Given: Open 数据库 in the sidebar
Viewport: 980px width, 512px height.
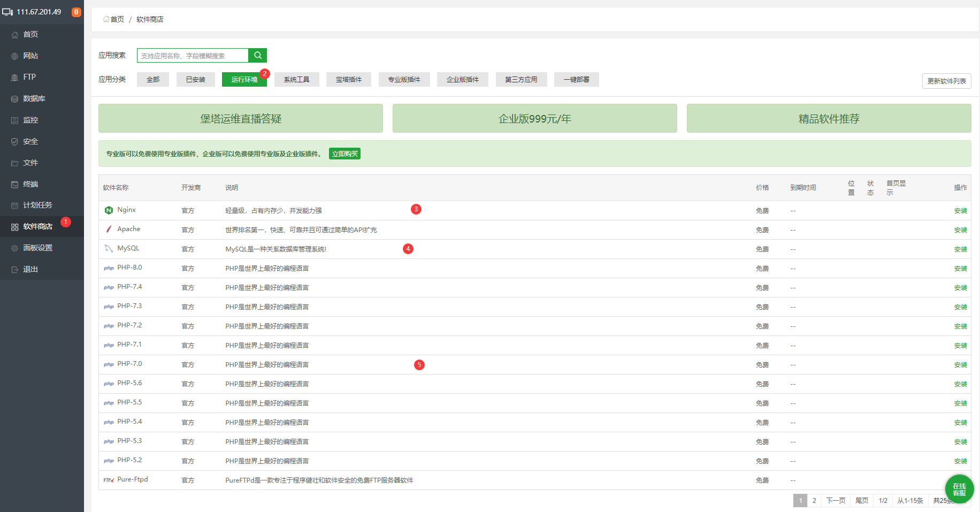Looking at the screenshot, I should point(34,98).
